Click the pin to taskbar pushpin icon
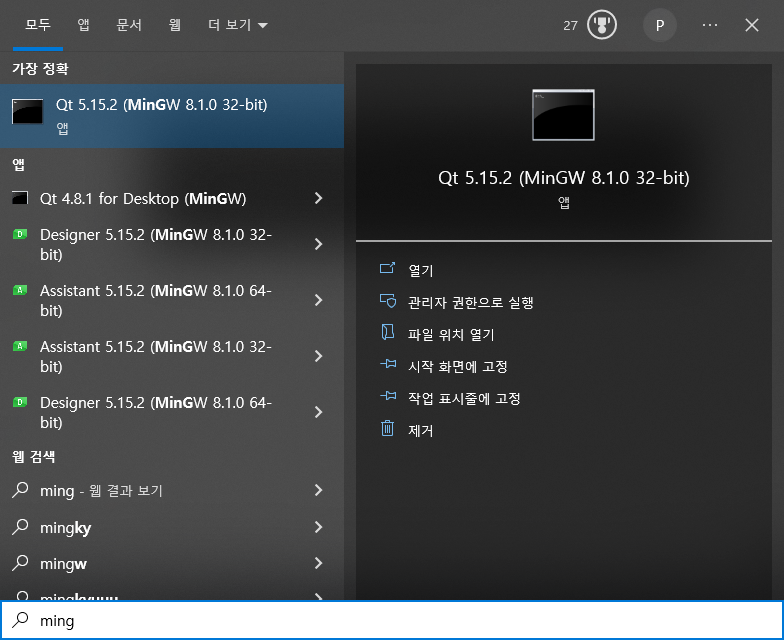This screenshot has width=784, height=640. click(388, 396)
